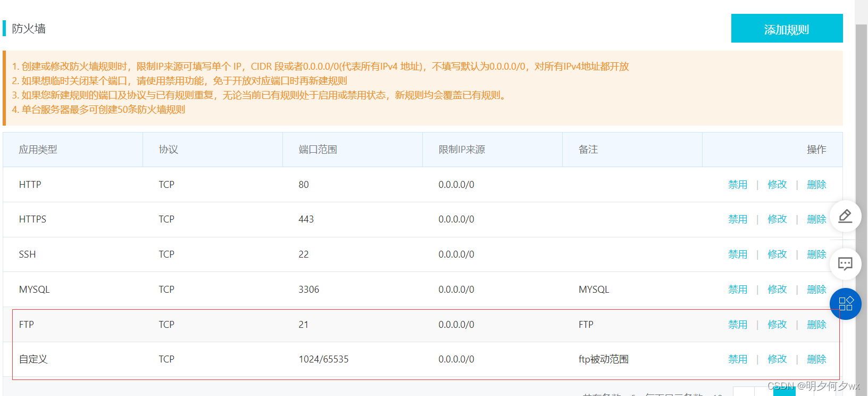Click the MYSQL remark cell

(594, 290)
